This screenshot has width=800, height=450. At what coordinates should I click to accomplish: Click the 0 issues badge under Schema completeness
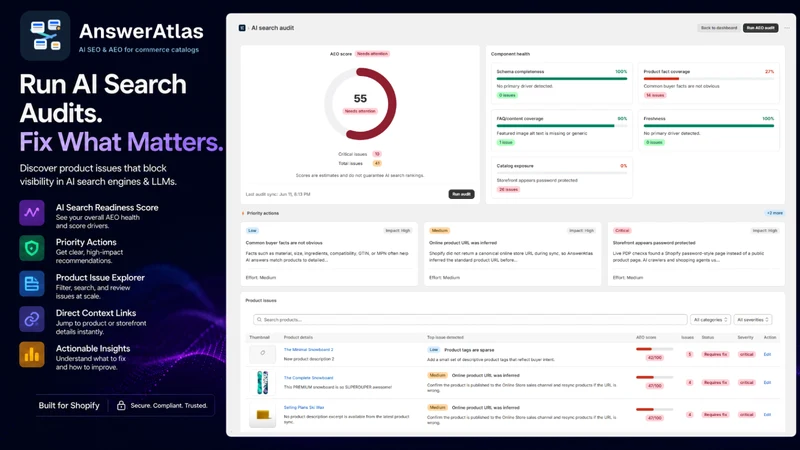[507, 95]
